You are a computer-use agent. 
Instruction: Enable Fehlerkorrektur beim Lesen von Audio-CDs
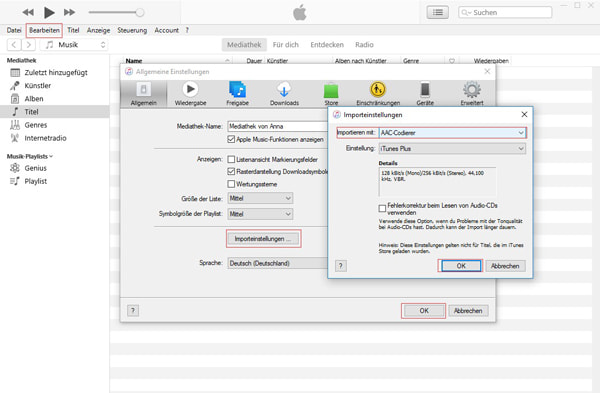tap(382, 209)
